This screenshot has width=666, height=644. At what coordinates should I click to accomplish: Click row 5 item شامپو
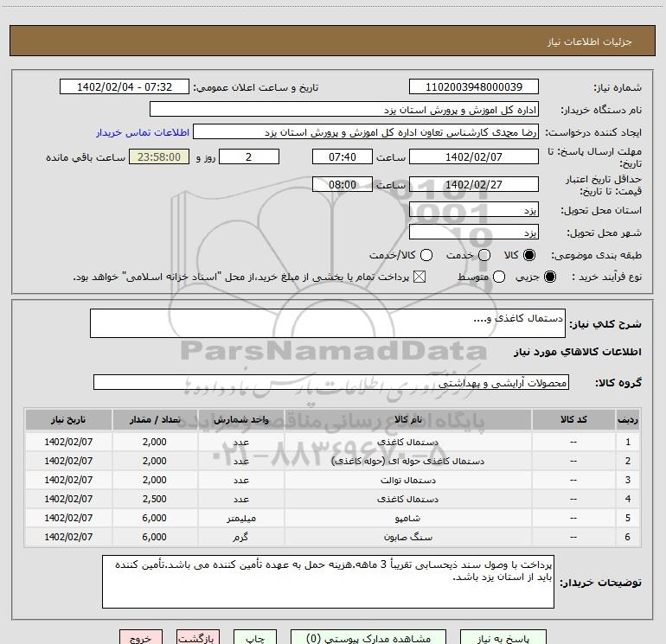click(407, 519)
